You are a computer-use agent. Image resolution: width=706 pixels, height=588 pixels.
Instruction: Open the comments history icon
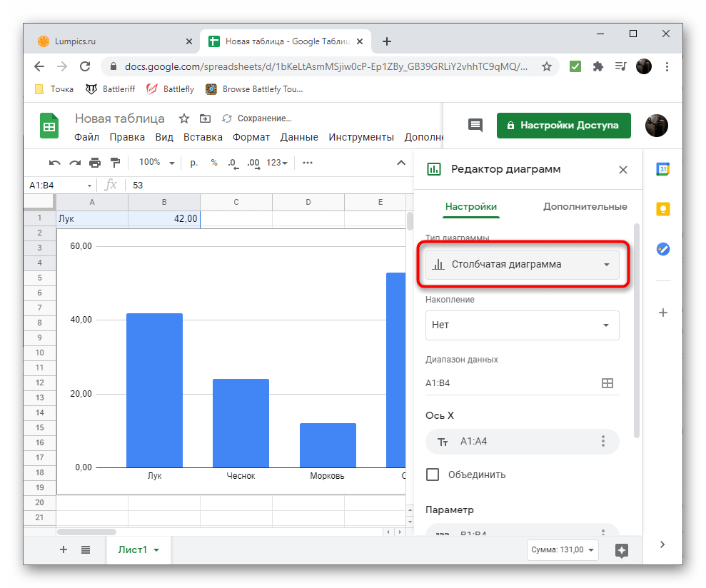(475, 125)
